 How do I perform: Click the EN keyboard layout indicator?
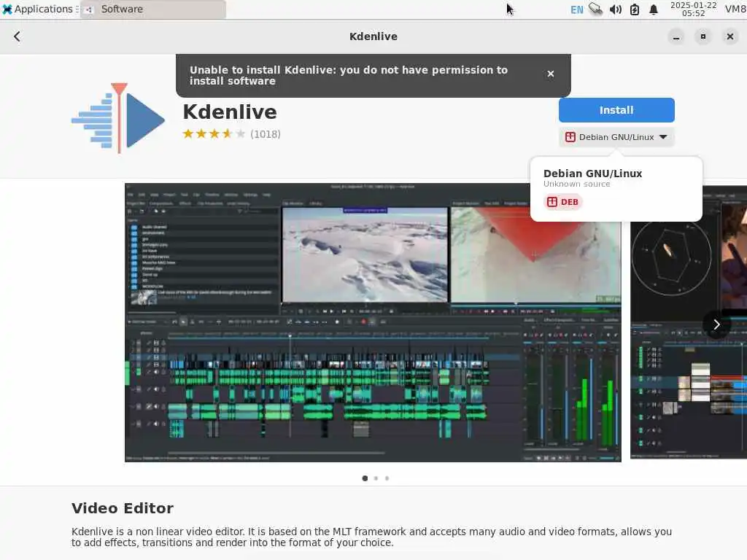[x=576, y=9]
